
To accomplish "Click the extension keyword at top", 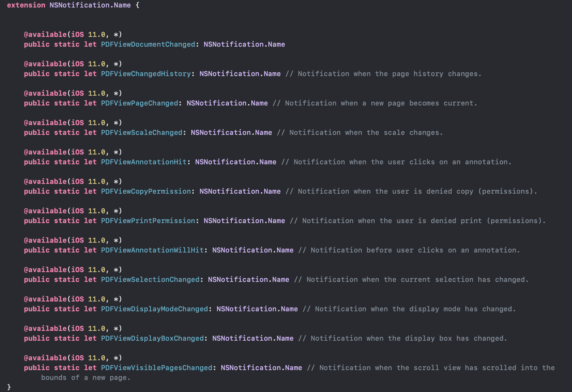I will click(x=26, y=5).
